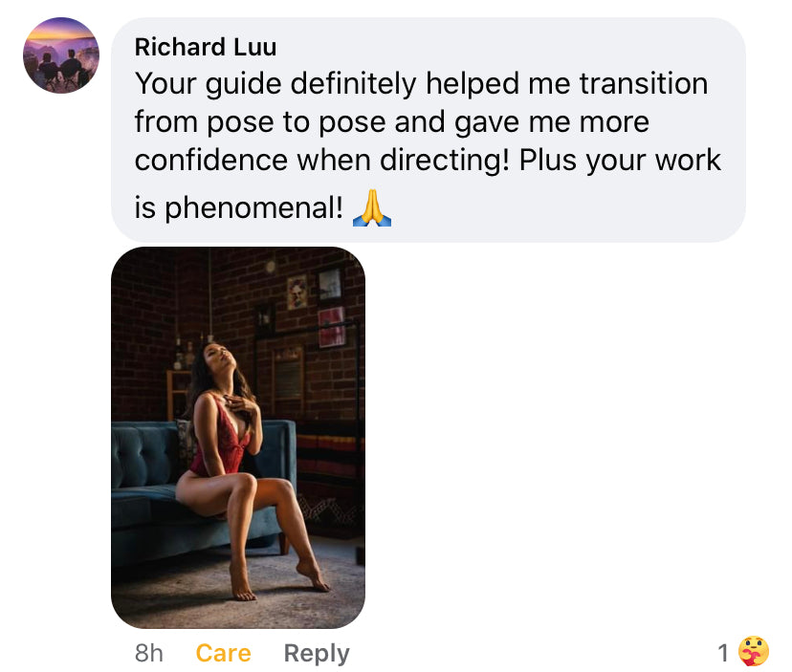Image resolution: width=792 pixels, height=672 pixels.
Task: Click the word phenomenal in the comment
Action: [x=254, y=207]
